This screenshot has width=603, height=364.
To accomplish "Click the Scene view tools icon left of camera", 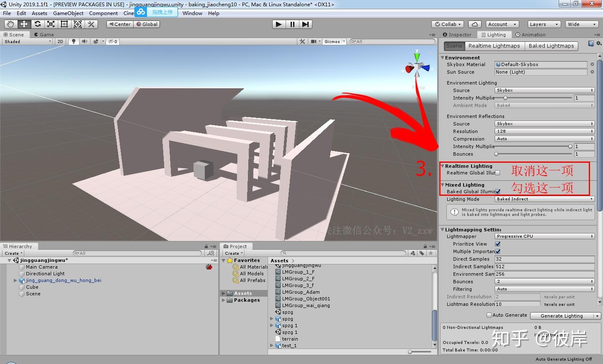I will [302, 41].
